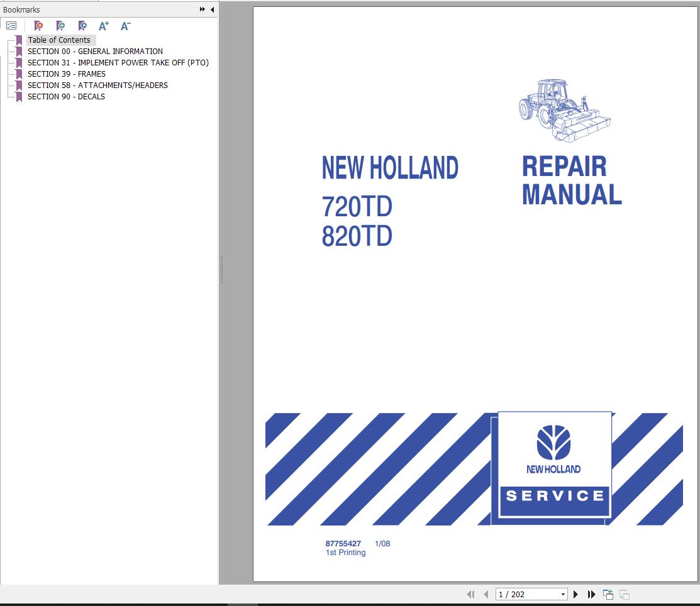Click the Bookmarks panel title
This screenshot has width=700, height=606.
click(21, 9)
